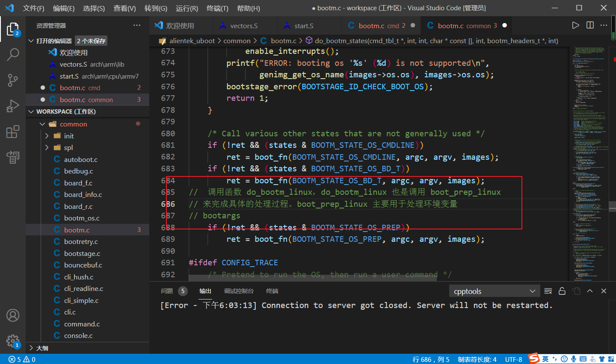
Task: Switch to the 欢迎使用 editor tab
Action: pos(180,26)
